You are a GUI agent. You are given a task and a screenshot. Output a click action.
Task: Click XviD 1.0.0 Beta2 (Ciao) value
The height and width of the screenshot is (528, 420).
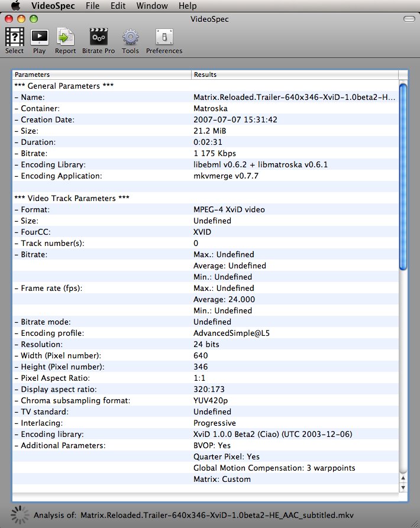pyautogui.click(x=273, y=434)
